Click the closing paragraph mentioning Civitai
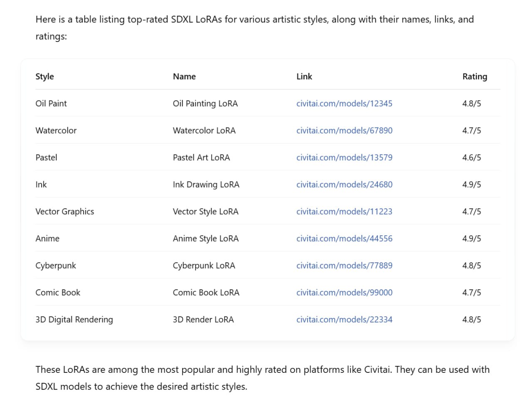 click(x=262, y=378)
